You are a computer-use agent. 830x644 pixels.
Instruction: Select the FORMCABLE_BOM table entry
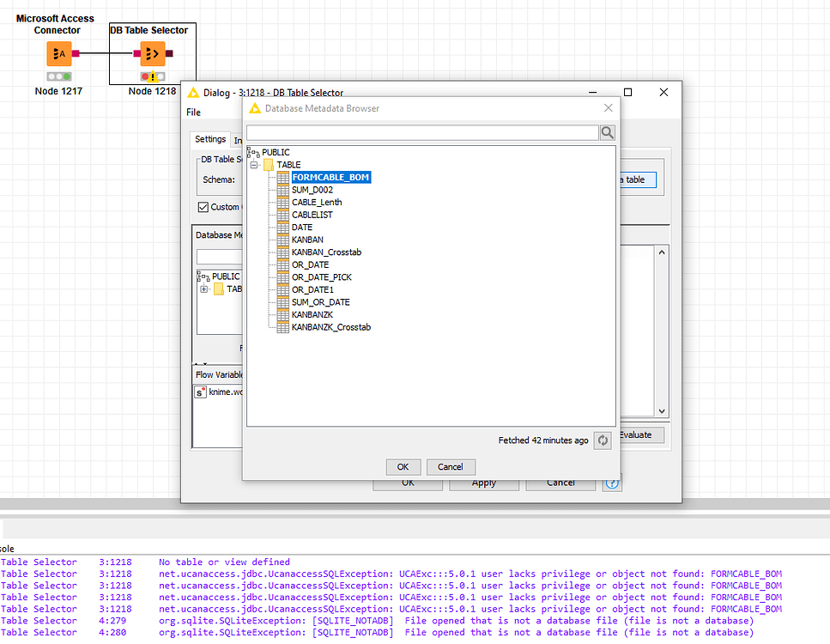pos(331,177)
